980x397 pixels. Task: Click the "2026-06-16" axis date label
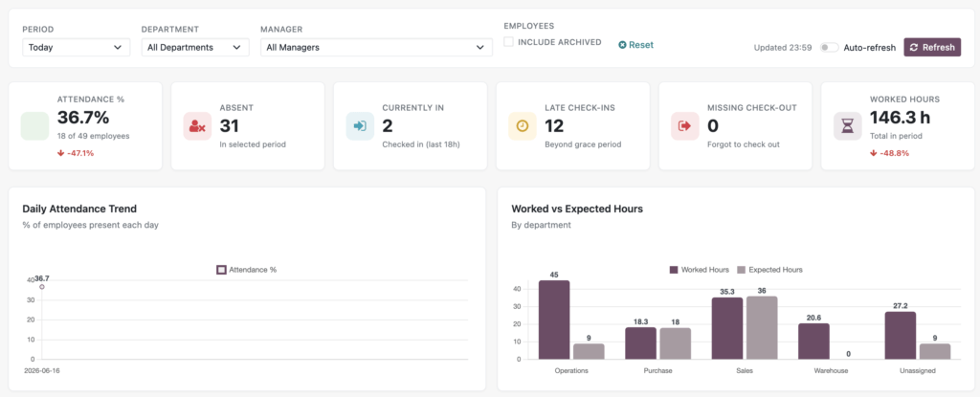click(x=42, y=371)
